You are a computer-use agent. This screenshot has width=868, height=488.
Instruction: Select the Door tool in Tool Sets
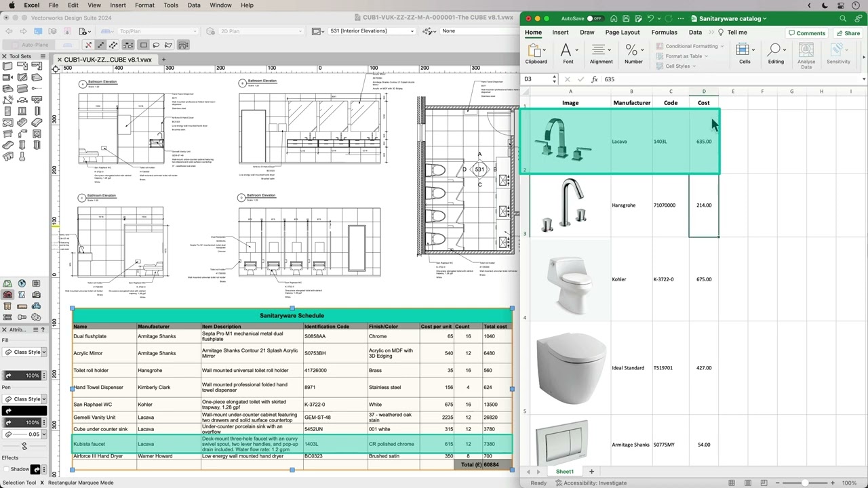tap(7, 110)
